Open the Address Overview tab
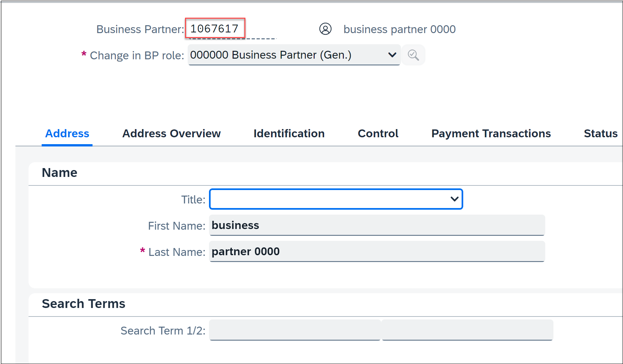The width and height of the screenshot is (623, 364). click(x=171, y=134)
